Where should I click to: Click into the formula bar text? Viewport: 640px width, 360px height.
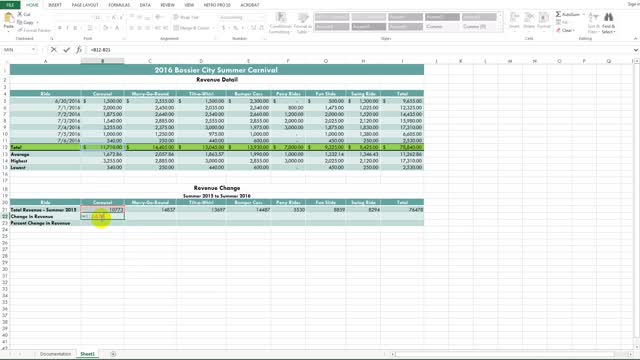point(359,50)
